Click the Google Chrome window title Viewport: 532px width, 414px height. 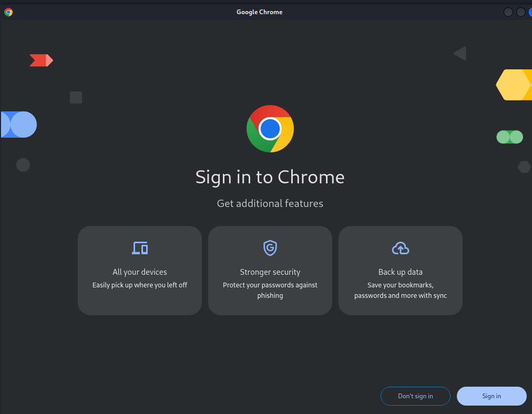[260, 12]
